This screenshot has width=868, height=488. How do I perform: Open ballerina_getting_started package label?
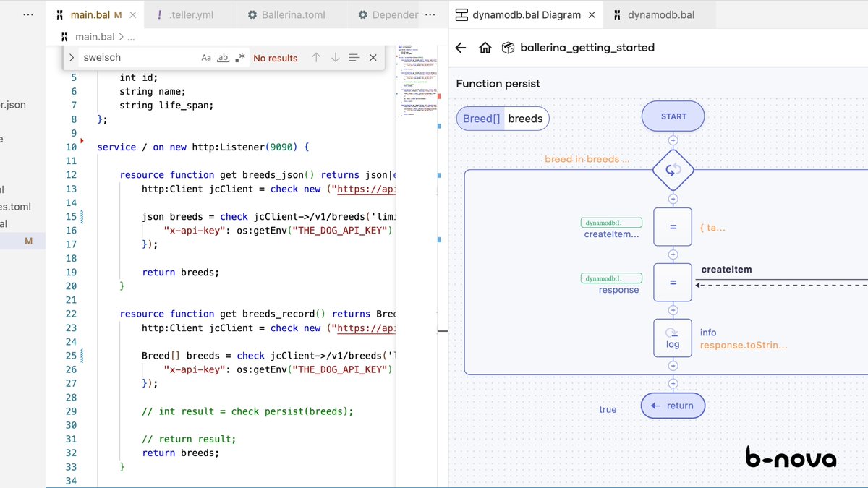tap(587, 48)
